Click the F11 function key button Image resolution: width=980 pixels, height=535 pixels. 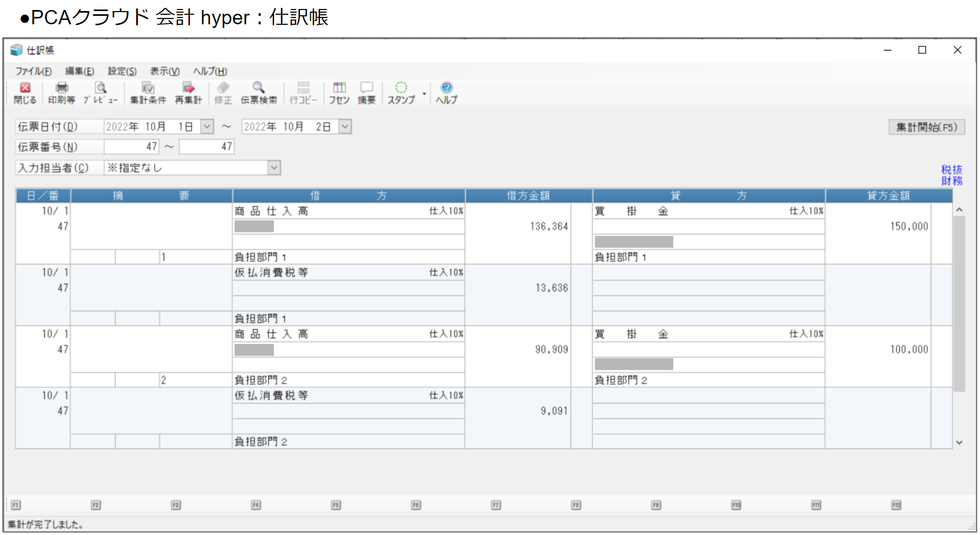(816, 505)
